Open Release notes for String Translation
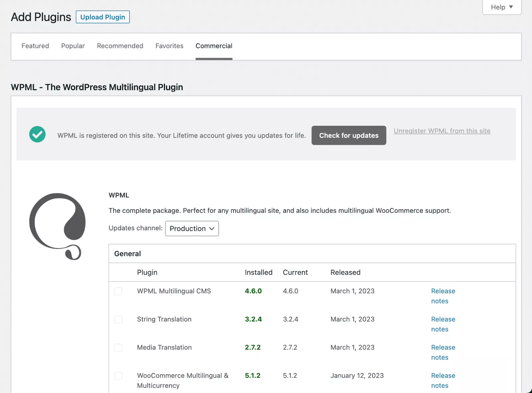 (443, 324)
